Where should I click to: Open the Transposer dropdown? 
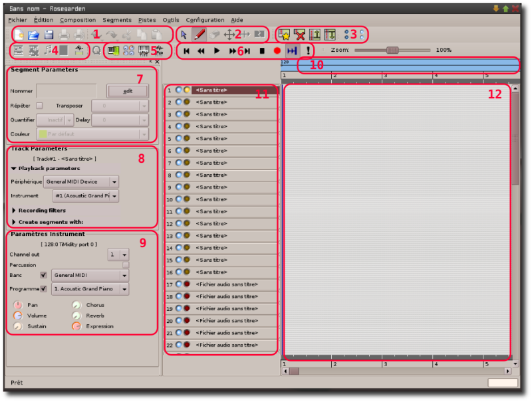pos(120,106)
